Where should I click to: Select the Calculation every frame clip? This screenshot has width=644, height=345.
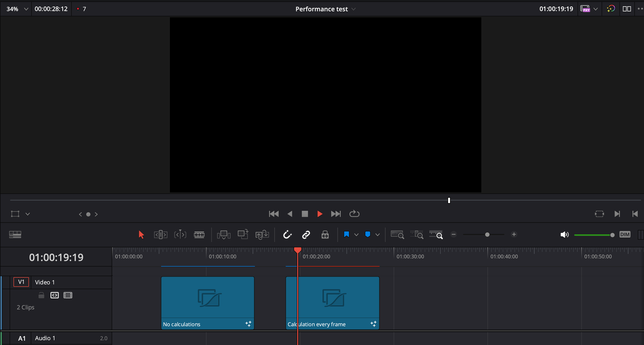pos(333,303)
